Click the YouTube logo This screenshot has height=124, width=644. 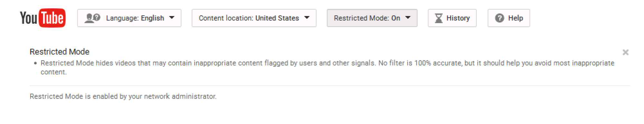click(43, 18)
